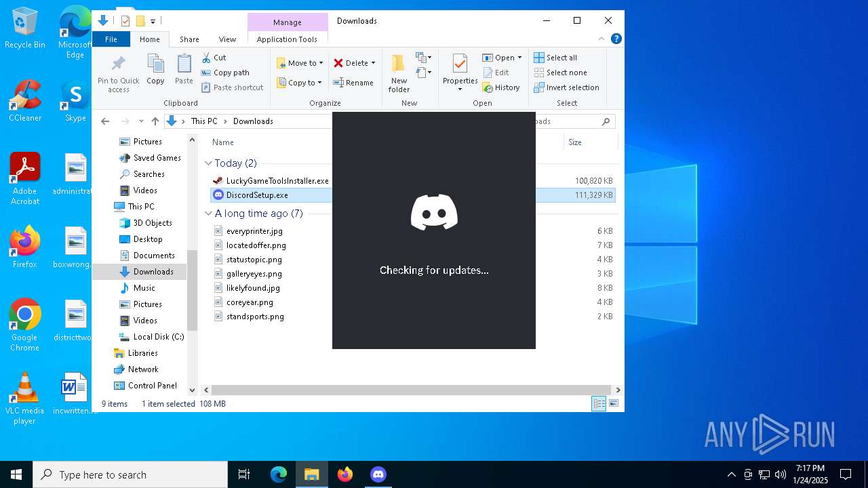Image resolution: width=868 pixels, height=488 pixels.
Task: Collapse the A long time ago group
Action: pos(208,213)
